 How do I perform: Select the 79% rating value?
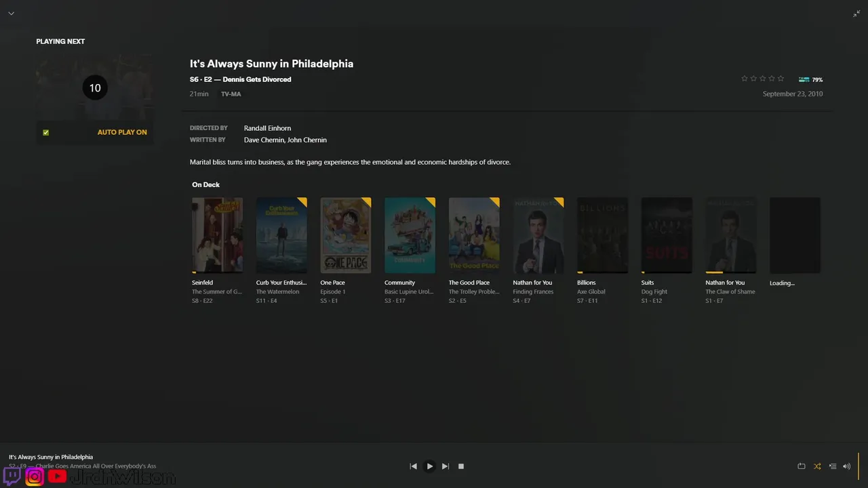pos(817,79)
